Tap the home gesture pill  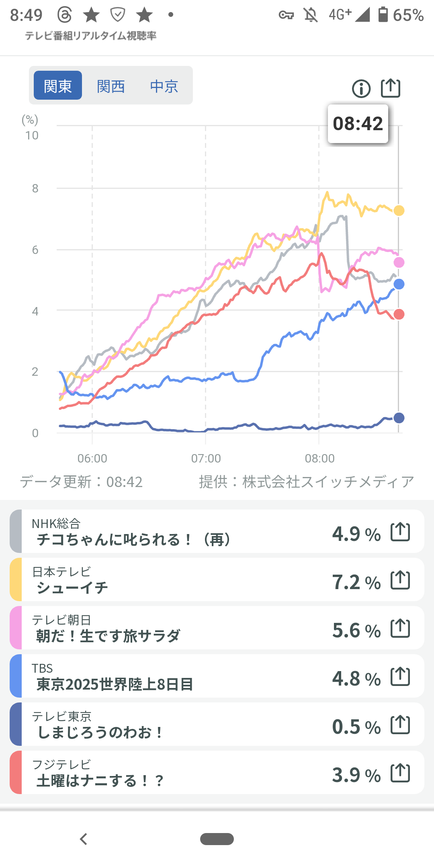217,839
